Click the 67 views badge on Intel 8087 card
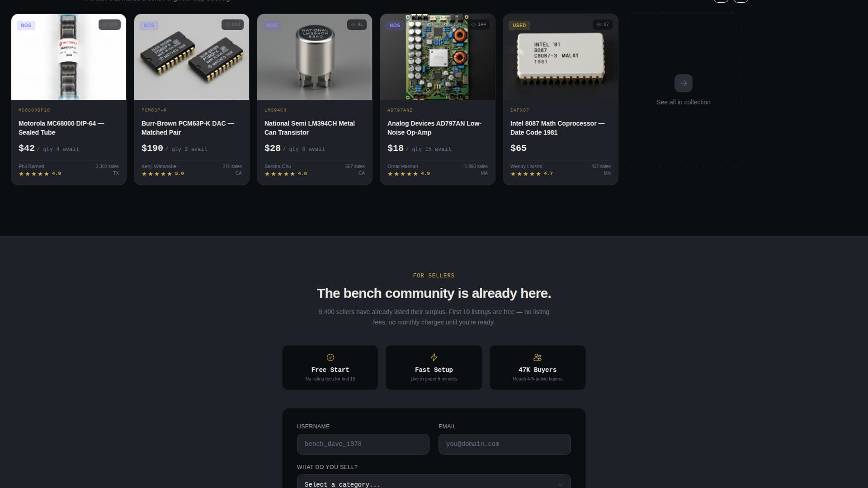This screenshot has width=868, height=488. [x=603, y=24]
